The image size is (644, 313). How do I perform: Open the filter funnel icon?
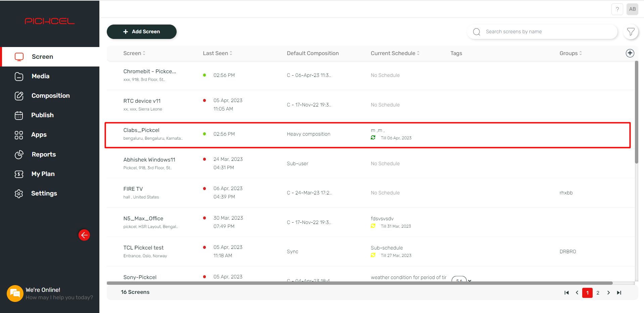pos(631,32)
